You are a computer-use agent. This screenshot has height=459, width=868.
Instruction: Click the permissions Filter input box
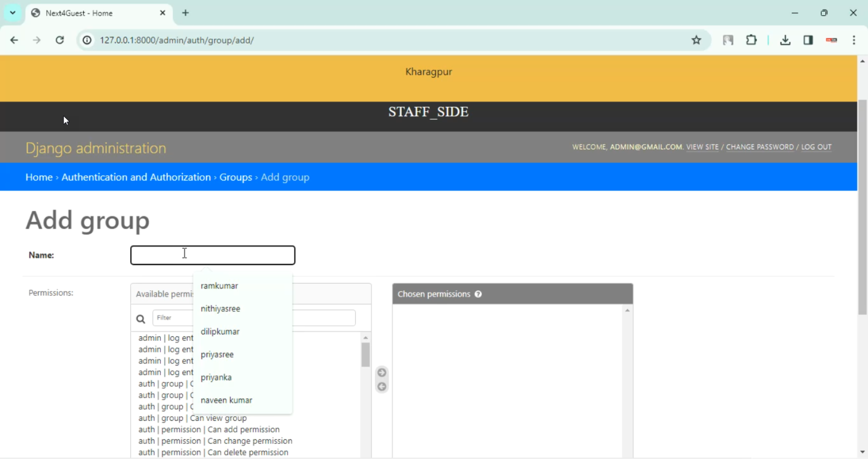tap(254, 318)
